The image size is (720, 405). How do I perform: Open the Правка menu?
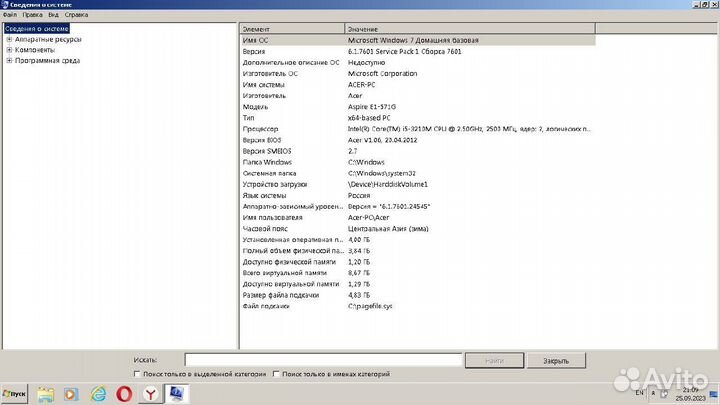point(32,15)
